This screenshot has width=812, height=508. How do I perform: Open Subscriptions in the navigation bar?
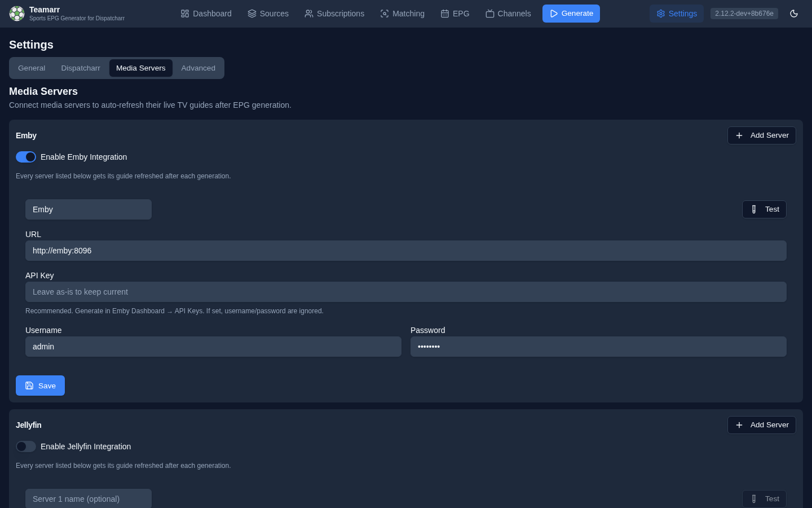tap(334, 14)
